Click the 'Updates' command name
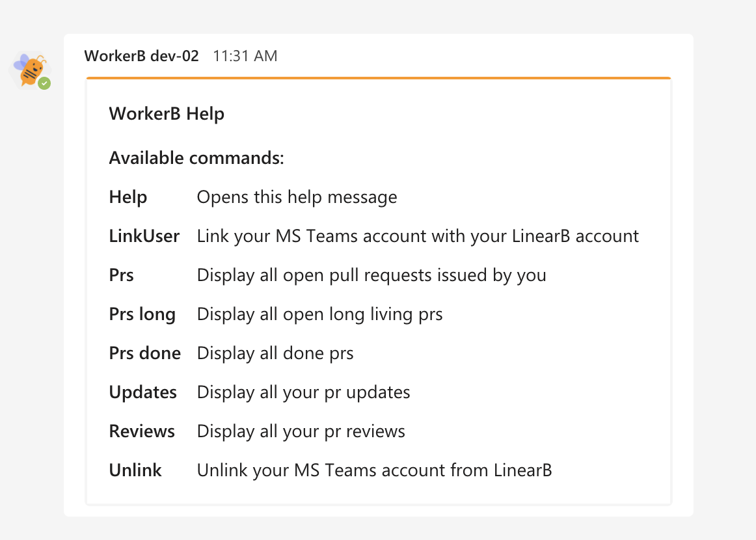Screen dimensions: 756x540 142,392
